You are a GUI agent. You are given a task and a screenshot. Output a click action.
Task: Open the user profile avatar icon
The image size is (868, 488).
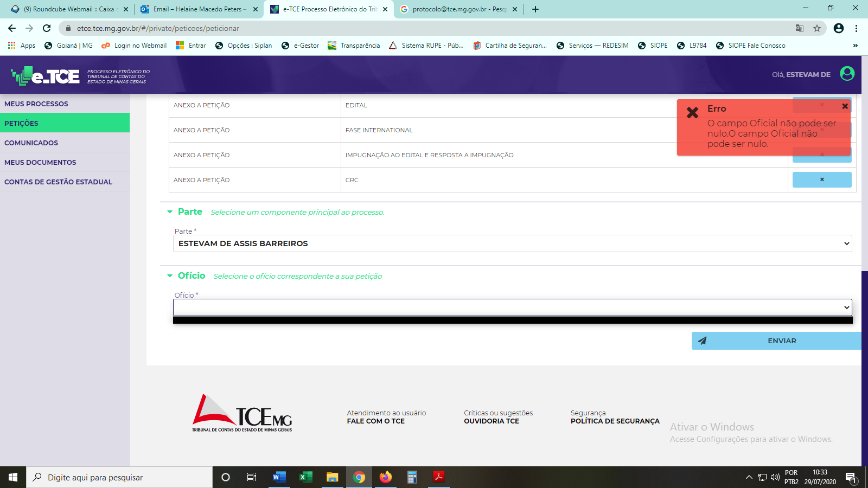(x=847, y=74)
